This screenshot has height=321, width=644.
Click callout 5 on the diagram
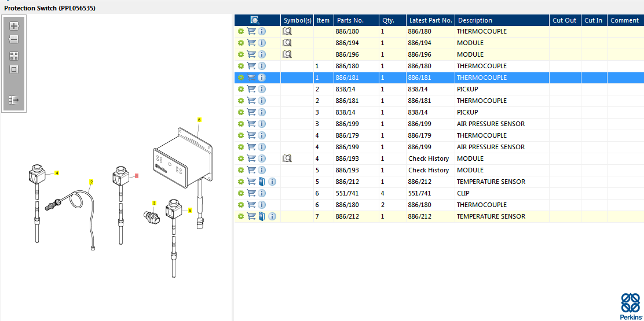click(x=199, y=120)
